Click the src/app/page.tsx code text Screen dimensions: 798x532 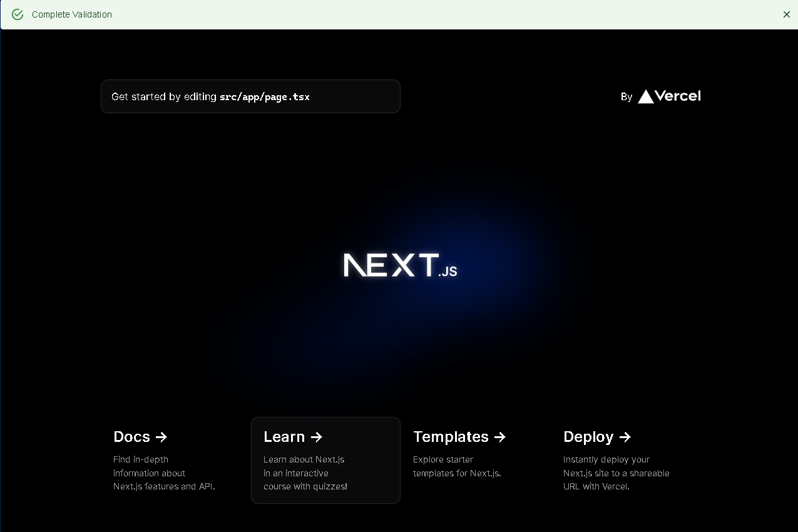(265, 97)
